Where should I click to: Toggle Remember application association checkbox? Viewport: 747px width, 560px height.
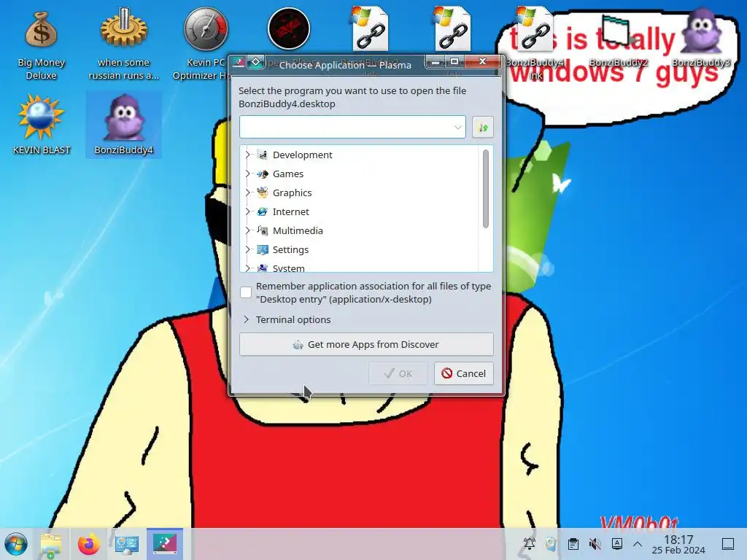(x=246, y=292)
